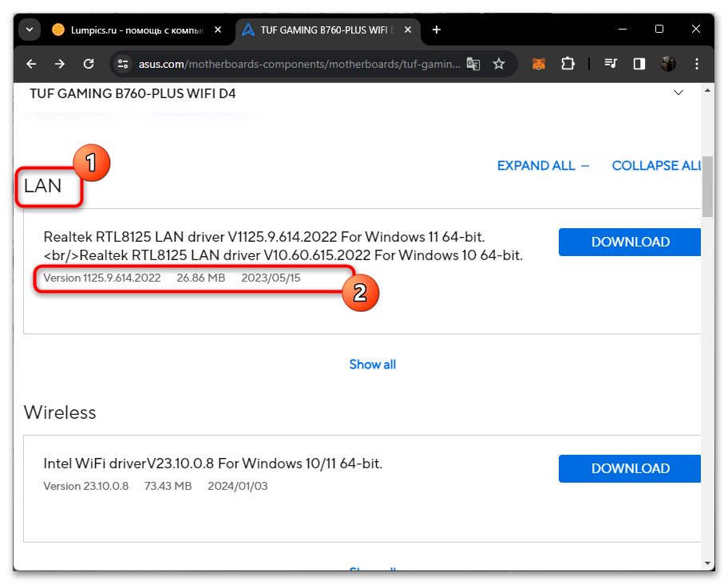Download the Realtek RTL8125 LAN driver
728x584 pixels.
click(630, 242)
